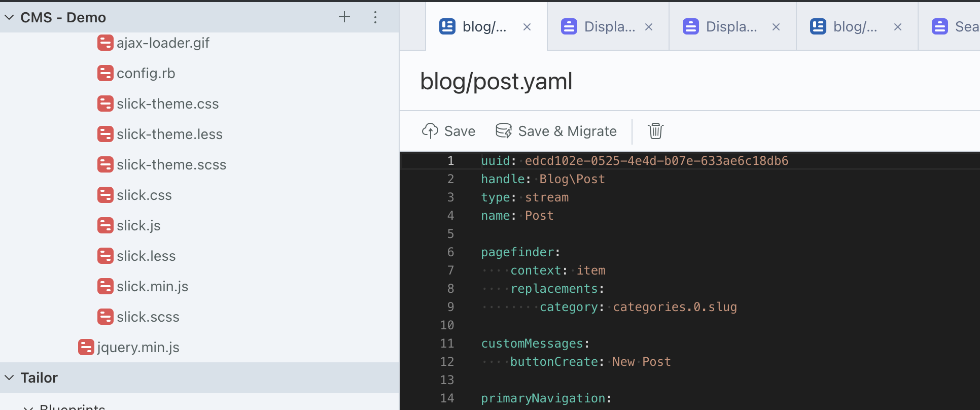The image size is (980, 410).
Task: Open the CMS - Demo three-dot menu
Action: (x=375, y=17)
